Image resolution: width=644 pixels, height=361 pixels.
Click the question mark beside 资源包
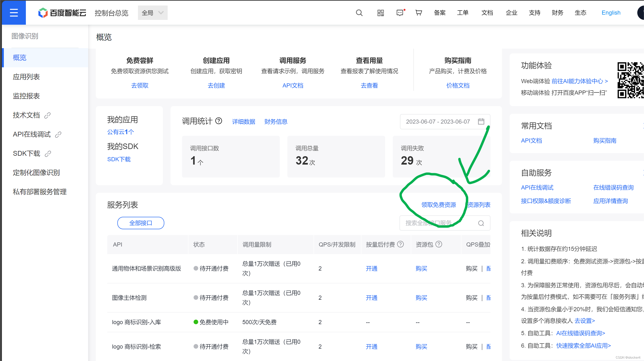coord(439,244)
